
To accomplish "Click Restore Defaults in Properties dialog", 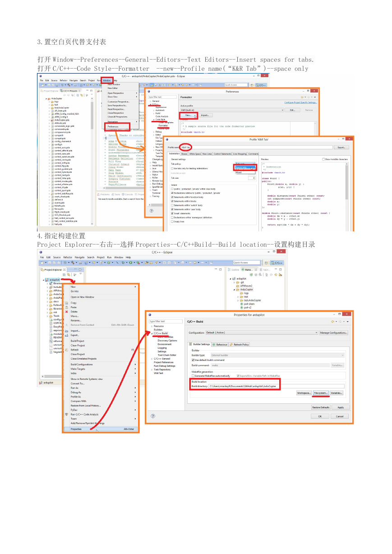I will 320,407.
